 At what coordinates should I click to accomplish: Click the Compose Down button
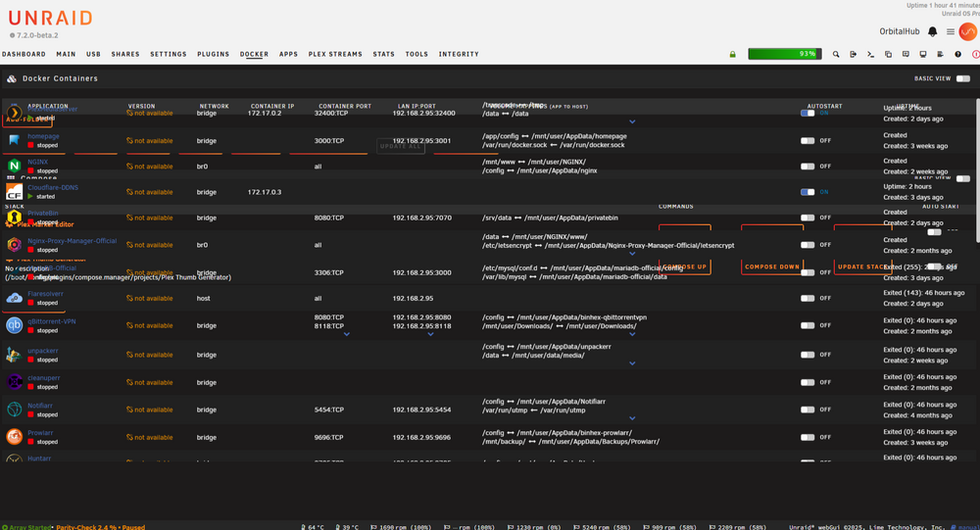[x=772, y=266]
